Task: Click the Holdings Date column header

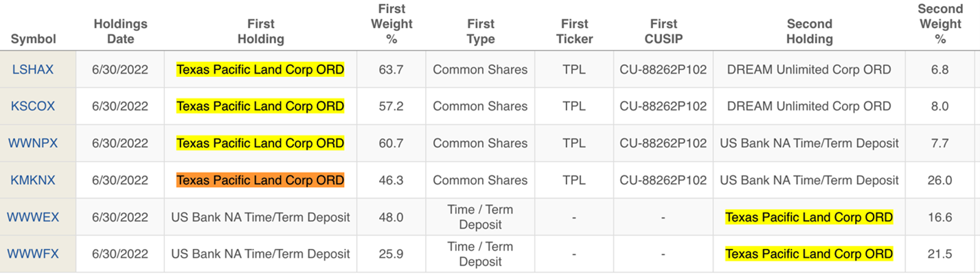Action: coord(121,32)
